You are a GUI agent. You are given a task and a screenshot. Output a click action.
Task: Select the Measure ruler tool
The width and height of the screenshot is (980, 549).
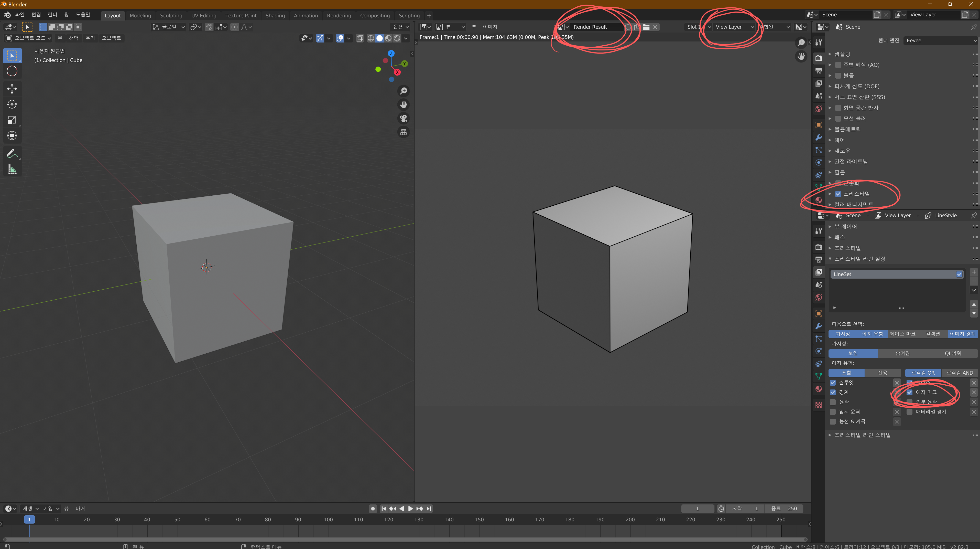coord(12,169)
